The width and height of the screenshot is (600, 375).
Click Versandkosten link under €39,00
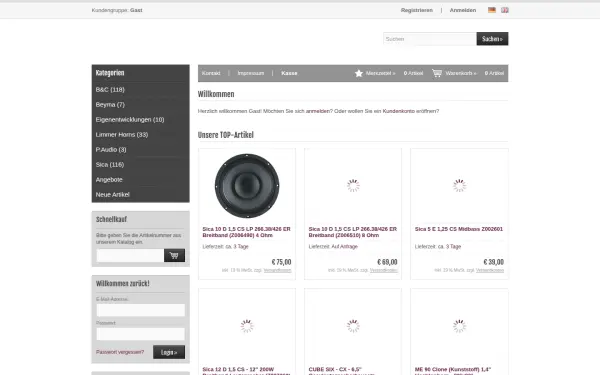(x=490, y=270)
